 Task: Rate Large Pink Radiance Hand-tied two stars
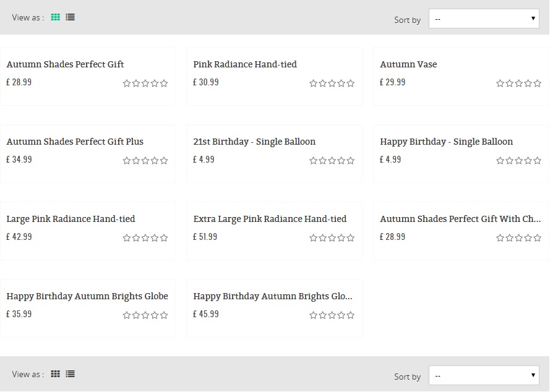pos(136,238)
